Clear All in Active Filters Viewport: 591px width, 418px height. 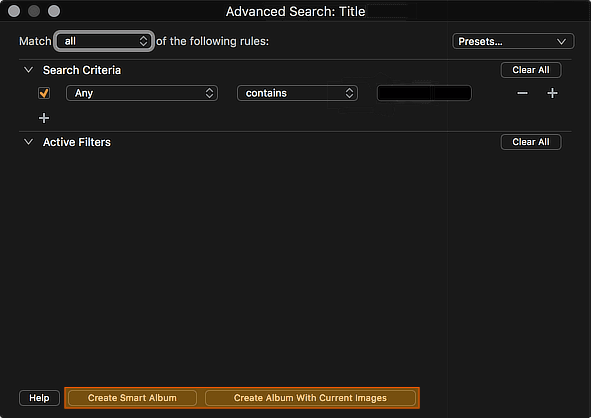(531, 142)
